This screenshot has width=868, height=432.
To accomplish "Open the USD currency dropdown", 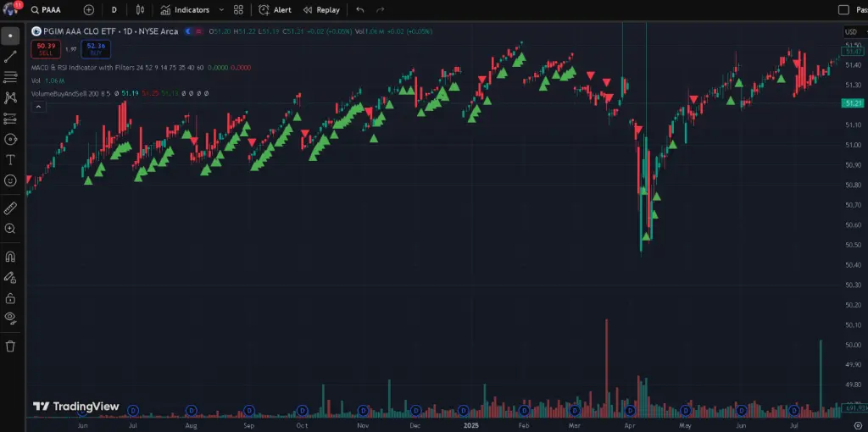I will click(x=854, y=31).
